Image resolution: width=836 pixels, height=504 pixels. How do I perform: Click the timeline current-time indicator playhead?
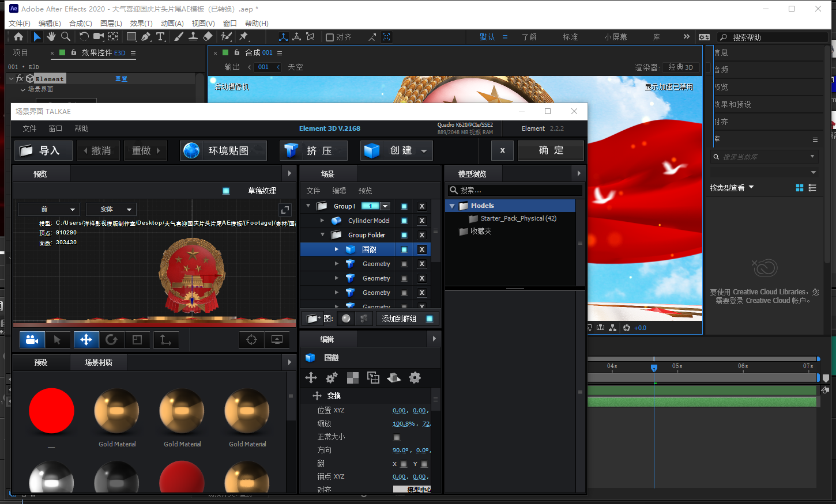pos(654,367)
